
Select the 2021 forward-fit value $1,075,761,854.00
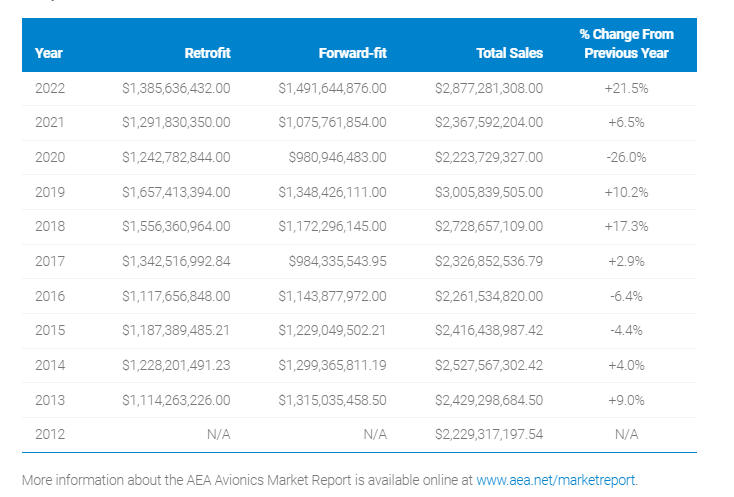click(x=332, y=123)
